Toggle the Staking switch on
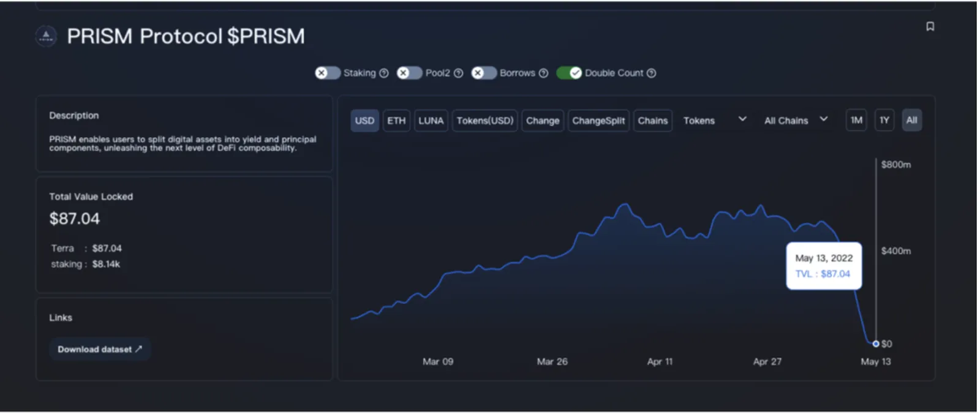This screenshot has width=980, height=414. [x=328, y=73]
